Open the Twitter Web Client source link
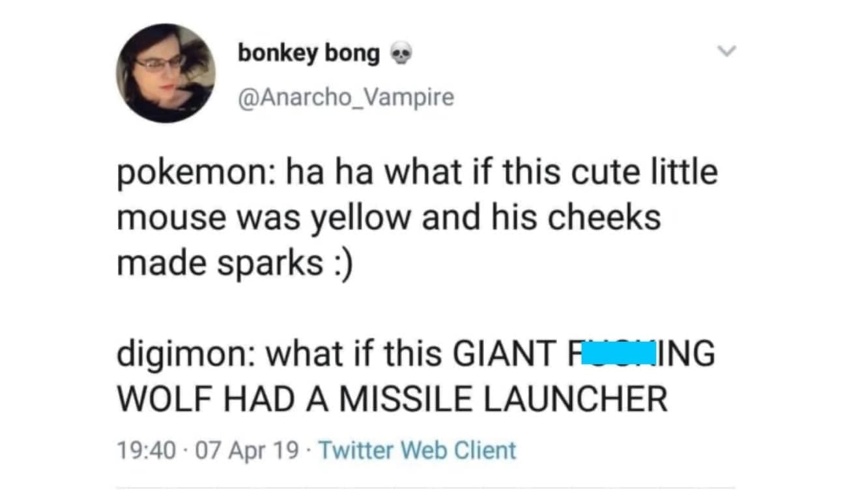The width and height of the screenshot is (843, 504). click(x=418, y=451)
